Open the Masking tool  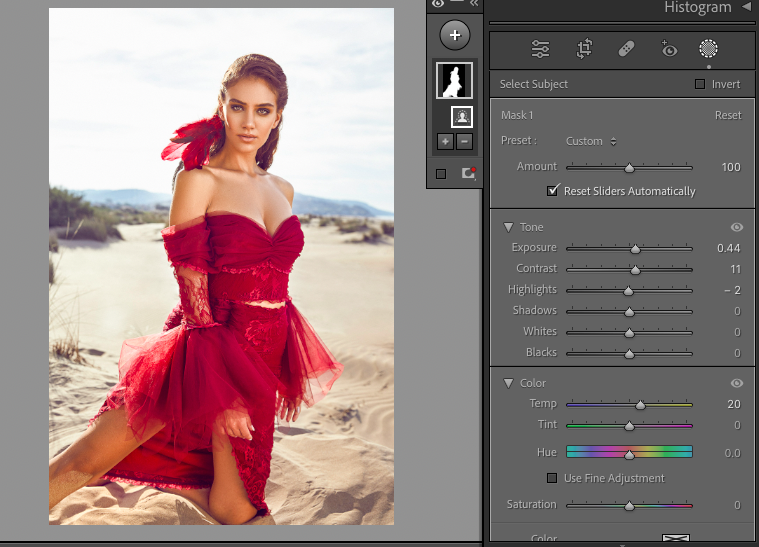pyautogui.click(x=708, y=49)
